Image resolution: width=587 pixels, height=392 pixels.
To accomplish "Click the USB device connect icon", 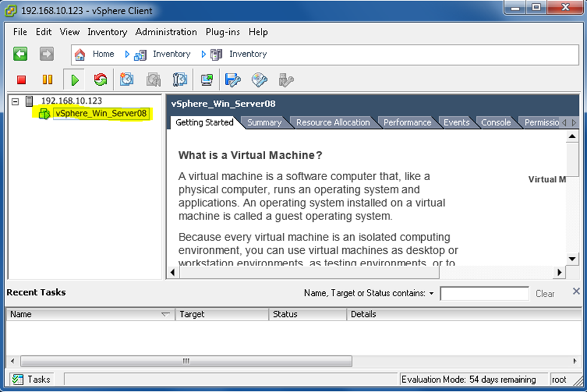I will point(286,80).
